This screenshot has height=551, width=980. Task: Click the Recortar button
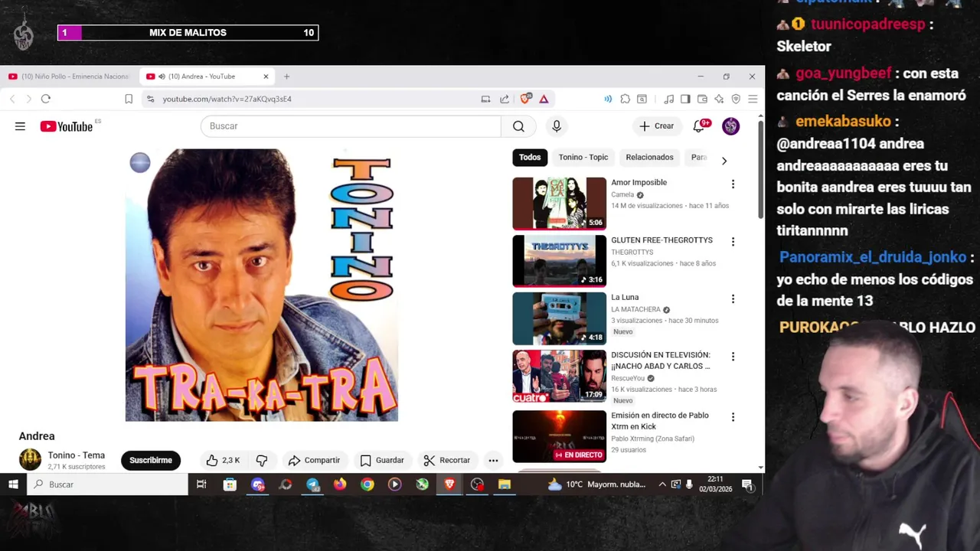pos(447,460)
